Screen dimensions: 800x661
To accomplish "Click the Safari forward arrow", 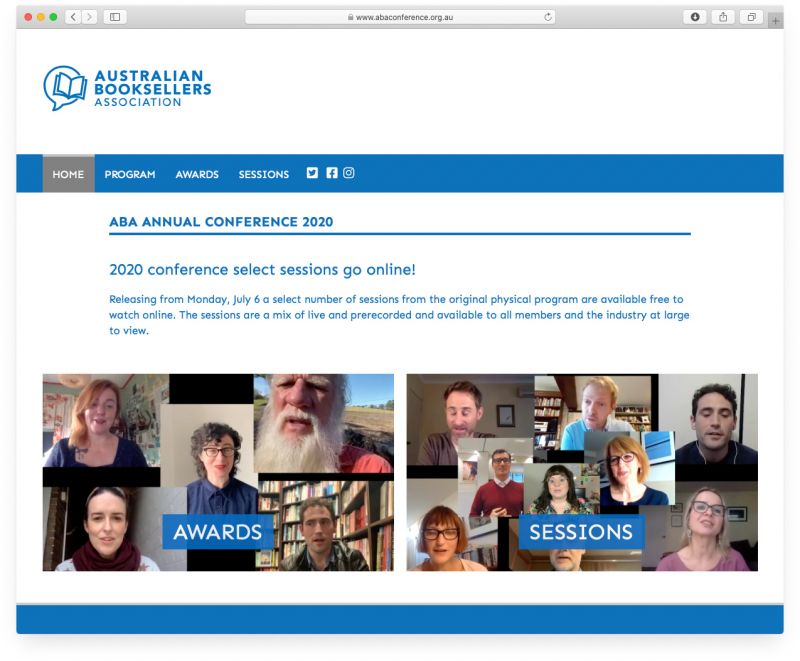I will (x=89, y=17).
